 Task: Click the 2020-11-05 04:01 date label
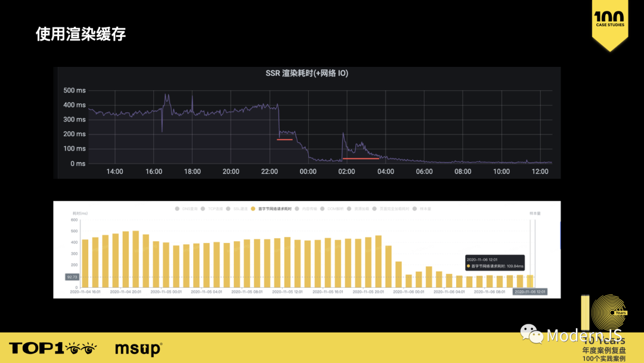206,292
